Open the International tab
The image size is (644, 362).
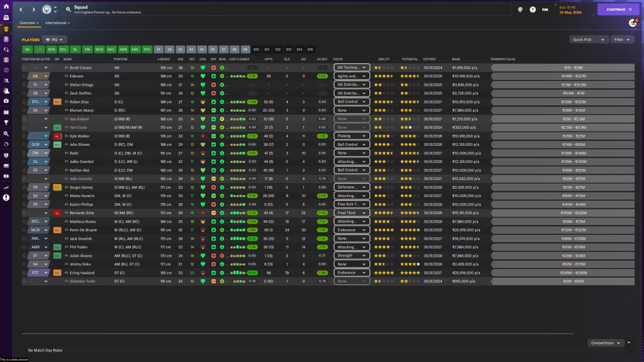pos(57,23)
